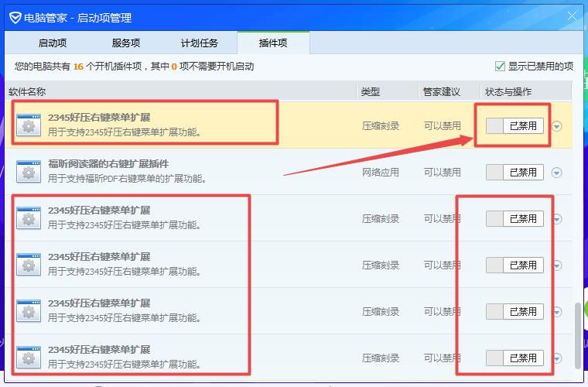
Task: Click the vertical scrollbar thumb of the plugin list
Action: coord(578,336)
